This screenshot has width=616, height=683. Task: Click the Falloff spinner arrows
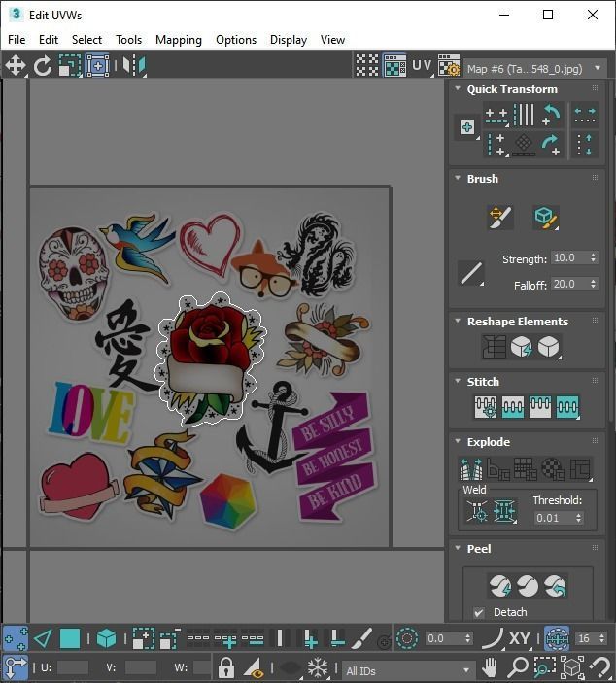coord(593,284)
